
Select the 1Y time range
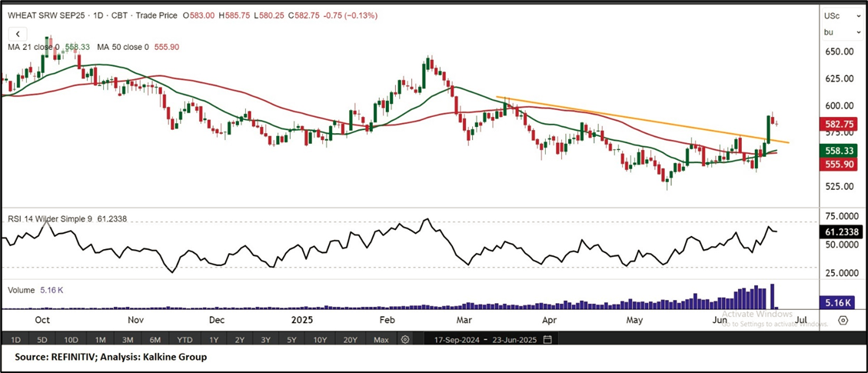tap(212, 339)
